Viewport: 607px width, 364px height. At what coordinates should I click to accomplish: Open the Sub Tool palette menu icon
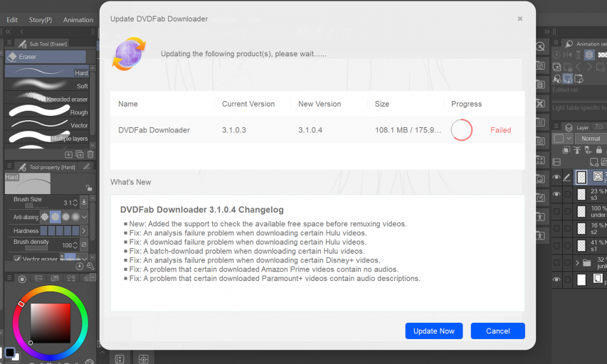9,43
